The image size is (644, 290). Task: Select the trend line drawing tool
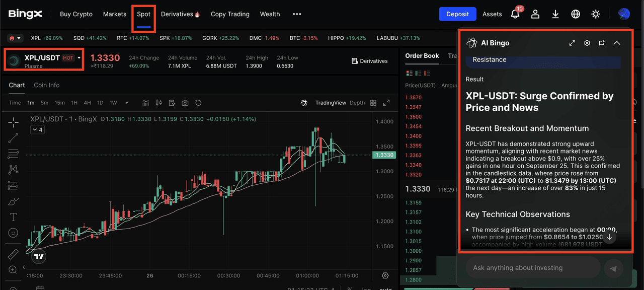14,138
